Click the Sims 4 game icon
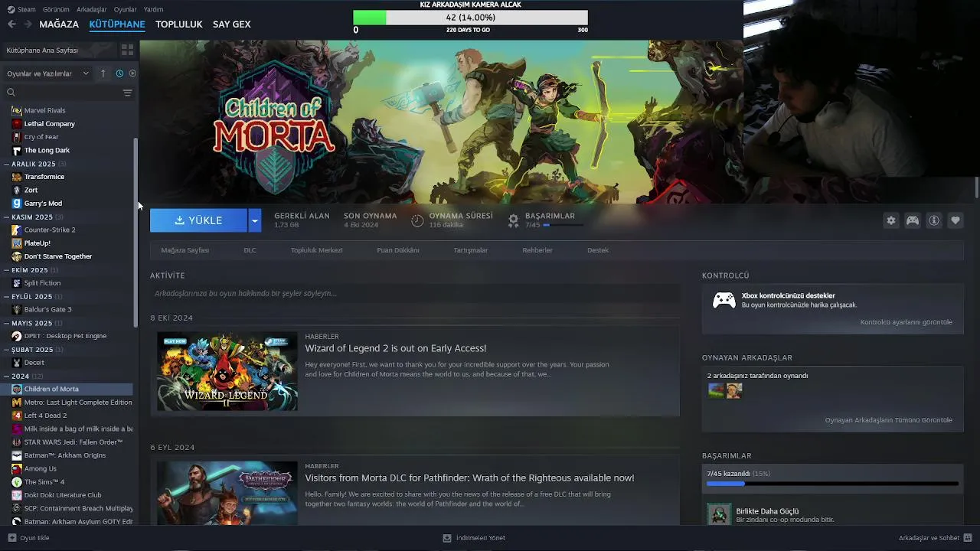 (17, 482)
